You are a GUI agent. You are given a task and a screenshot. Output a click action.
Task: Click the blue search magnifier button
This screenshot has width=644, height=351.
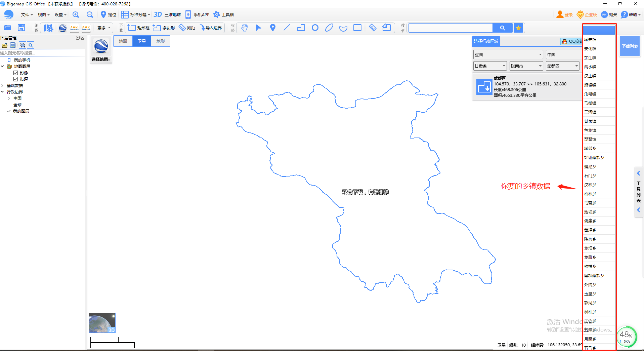point(503,28)
